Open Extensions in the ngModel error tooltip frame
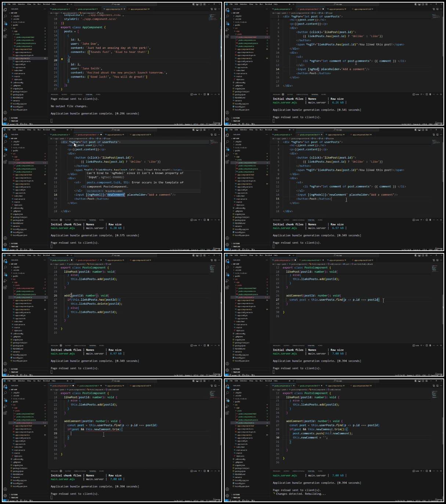446x504 pixels. pos(5,162)
